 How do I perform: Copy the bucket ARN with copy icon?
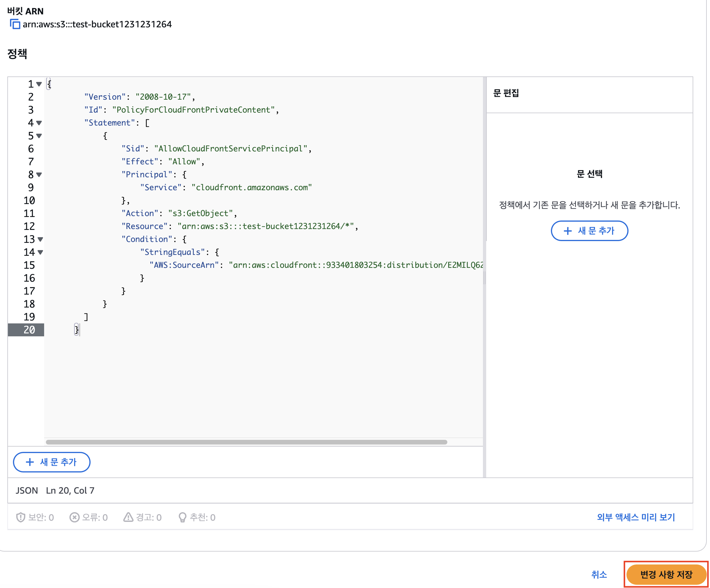[15, 24]
